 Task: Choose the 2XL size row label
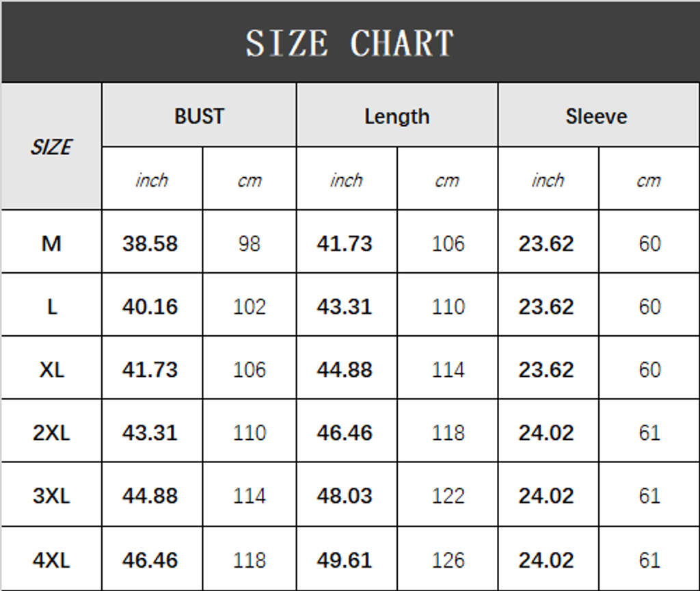(x=51, y=432)
